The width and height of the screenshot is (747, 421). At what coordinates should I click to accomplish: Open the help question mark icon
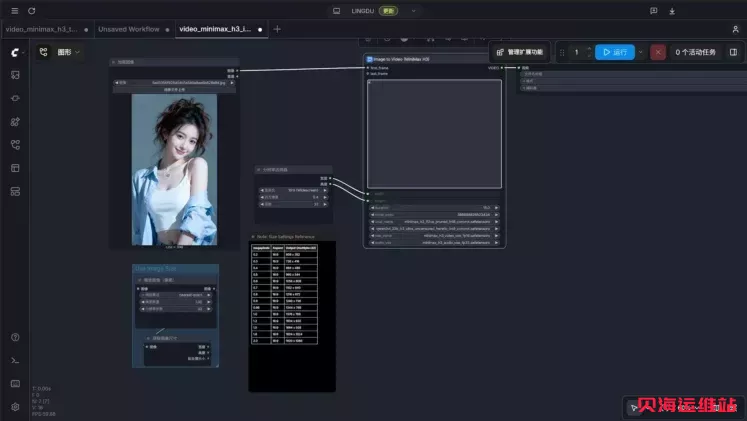(x=15, y=337)
